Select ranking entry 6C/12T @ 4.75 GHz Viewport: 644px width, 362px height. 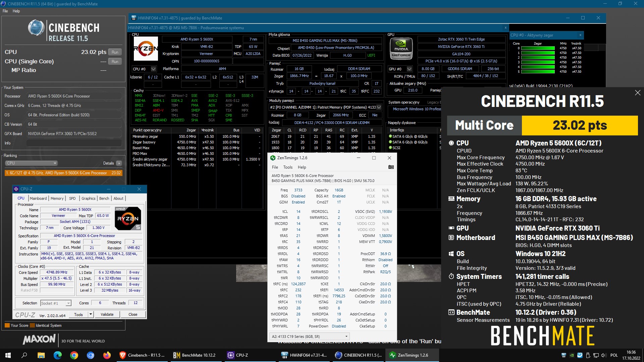(63, 173)
